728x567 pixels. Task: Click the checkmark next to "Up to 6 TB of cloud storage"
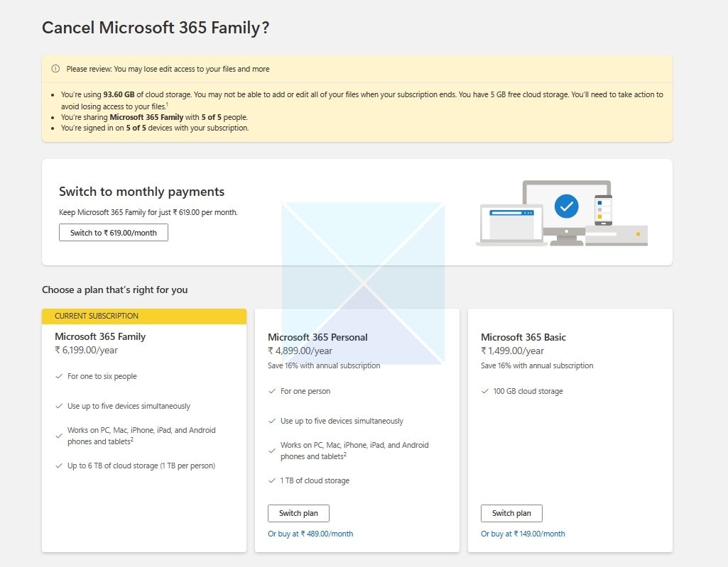[x=59, y=466]
